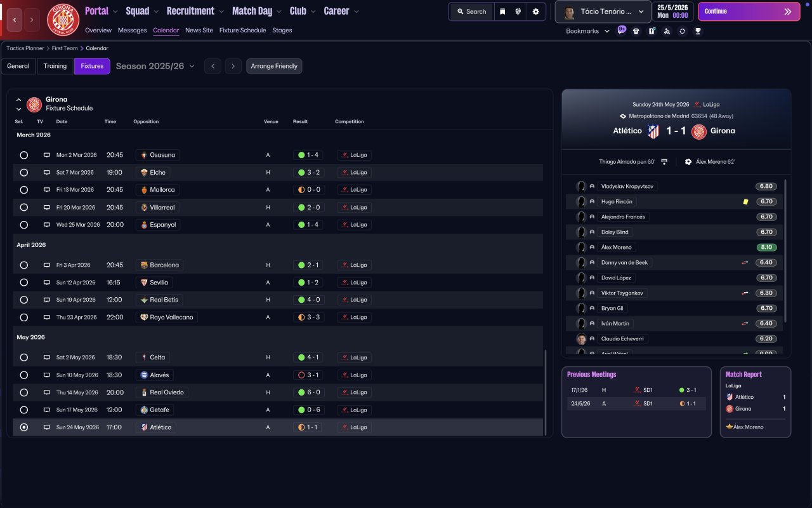Click the substitution arrow on Viktor Tsygankov
The width and height of the screenshot is (812, 508).
click(745, 293)
